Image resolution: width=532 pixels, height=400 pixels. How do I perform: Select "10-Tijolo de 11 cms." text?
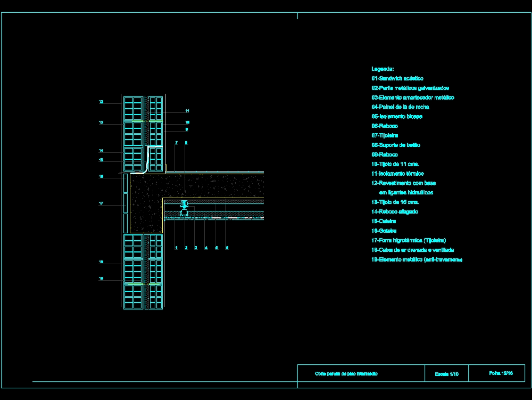[395, 164]
